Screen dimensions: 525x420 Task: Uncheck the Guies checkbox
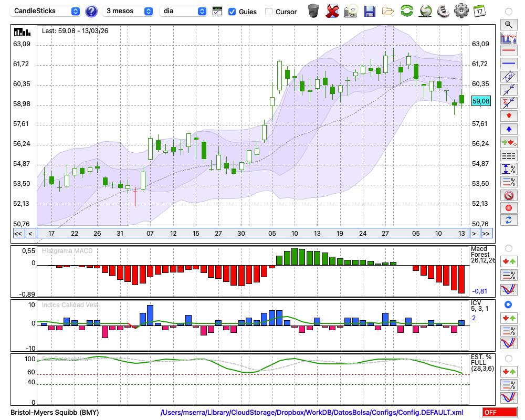point(232,12)
